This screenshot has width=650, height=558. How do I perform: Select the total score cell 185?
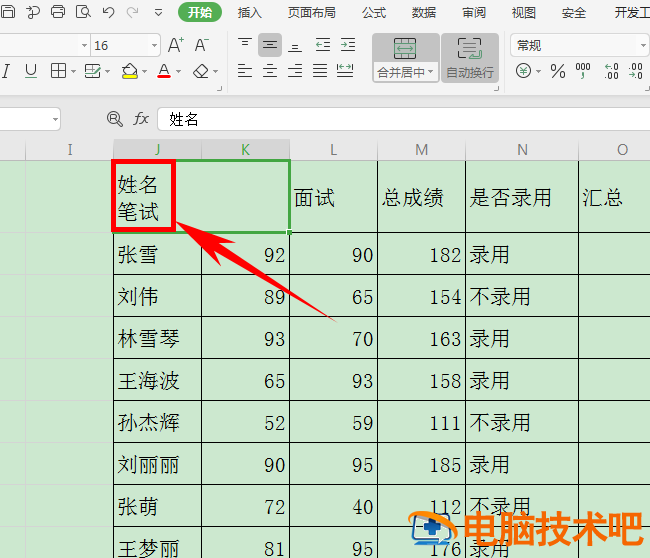click(x=421, y=464)
